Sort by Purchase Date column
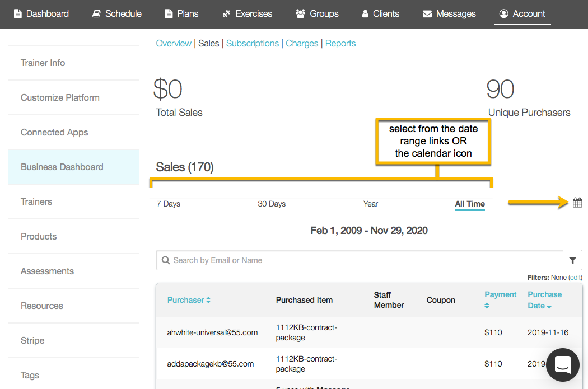 click(549, 306)
